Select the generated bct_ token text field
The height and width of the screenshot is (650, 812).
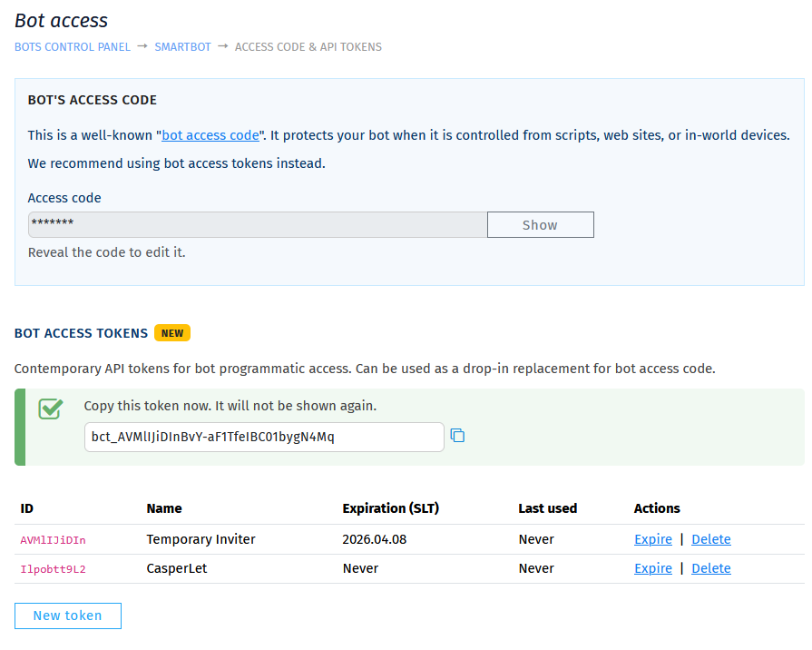click(264, 437)
